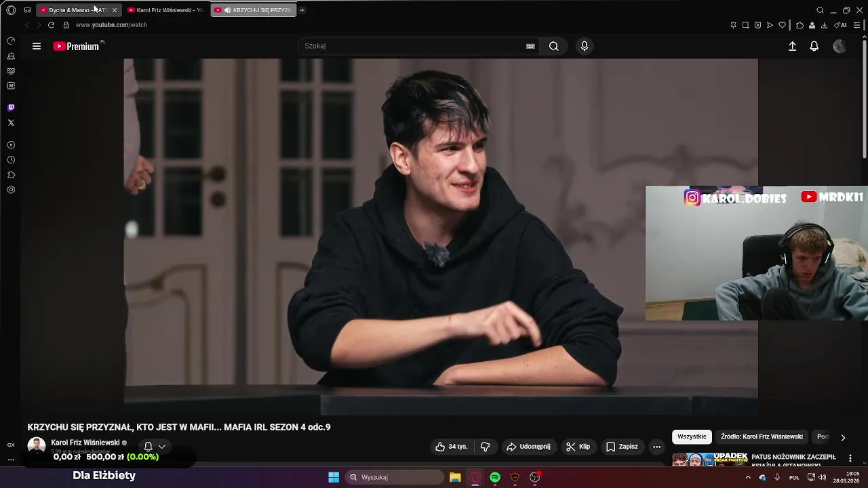Open the profile account toolbar icon
The image size is (868, 488).
click(812, 25)
